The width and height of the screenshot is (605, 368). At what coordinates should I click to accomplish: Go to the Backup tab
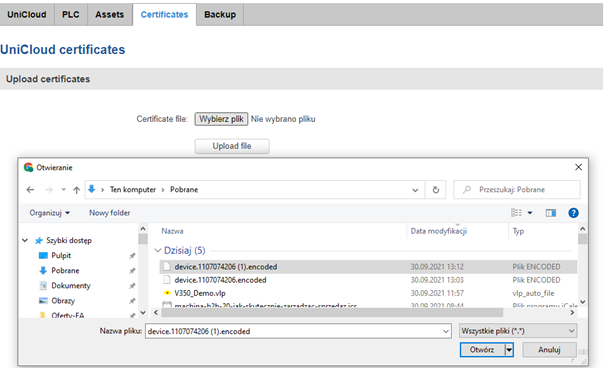coord(220,15)
